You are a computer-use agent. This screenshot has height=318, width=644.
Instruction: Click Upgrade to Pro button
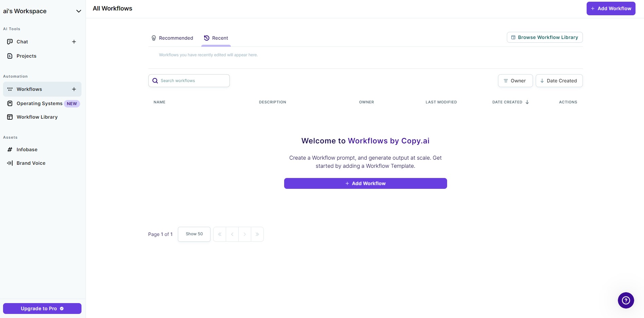42,309
